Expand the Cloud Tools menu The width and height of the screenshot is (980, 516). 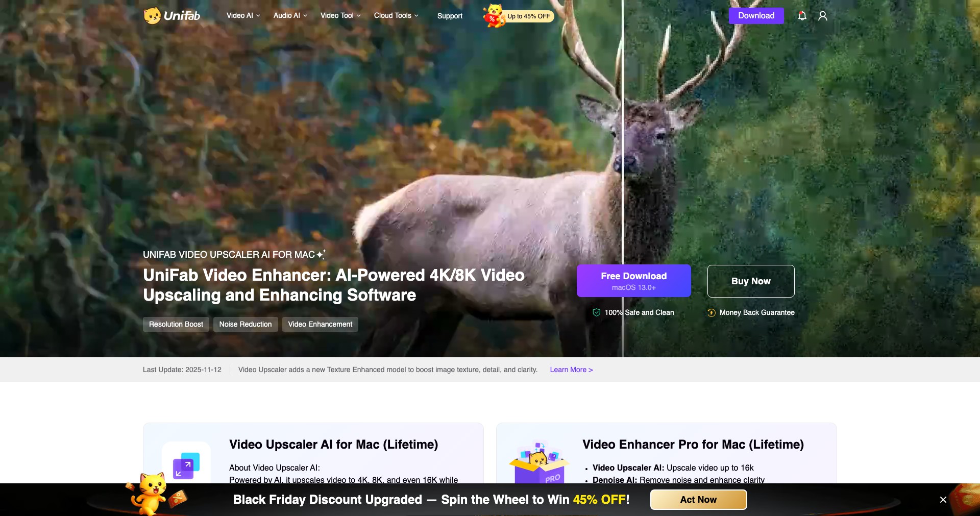396,16
